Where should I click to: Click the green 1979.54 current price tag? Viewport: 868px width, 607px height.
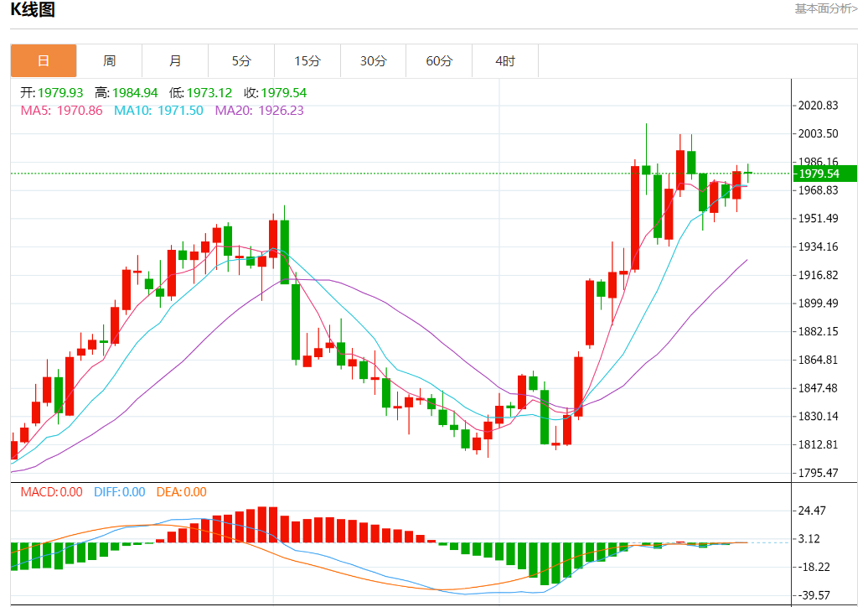[x=825, y=174]
